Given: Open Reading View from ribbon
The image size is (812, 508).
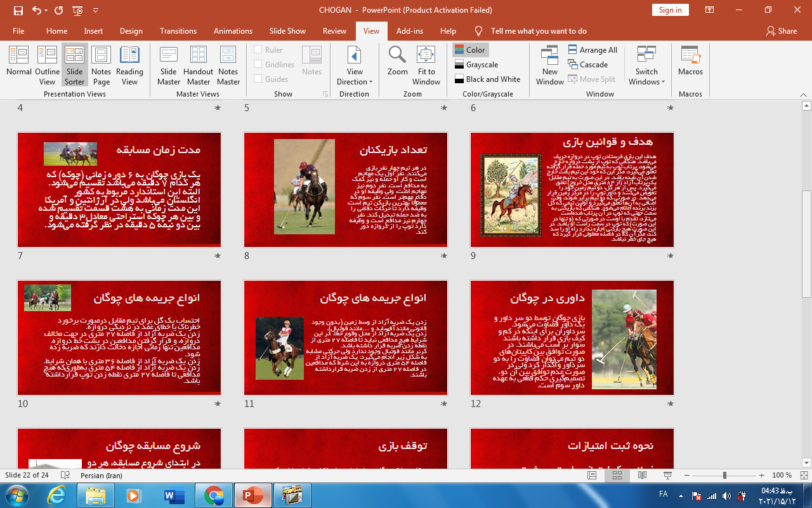Looking at the screenshot, I should 129,62.
